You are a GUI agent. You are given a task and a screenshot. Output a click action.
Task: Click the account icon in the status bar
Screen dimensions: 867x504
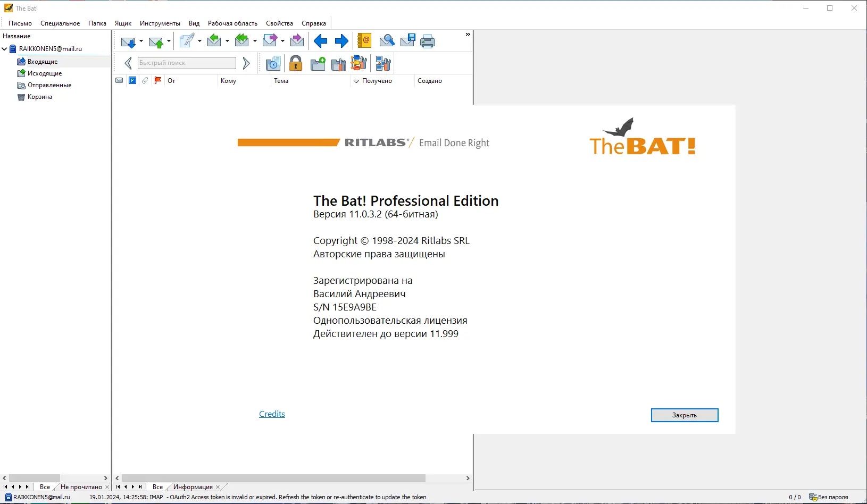(x=8, y=497)
